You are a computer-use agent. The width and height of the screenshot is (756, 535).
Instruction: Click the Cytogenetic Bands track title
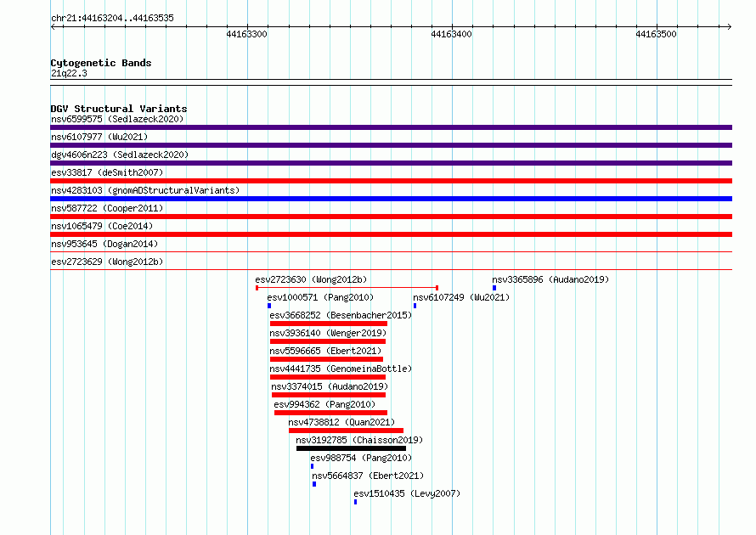pyautogui.click(x=101, y=63)
